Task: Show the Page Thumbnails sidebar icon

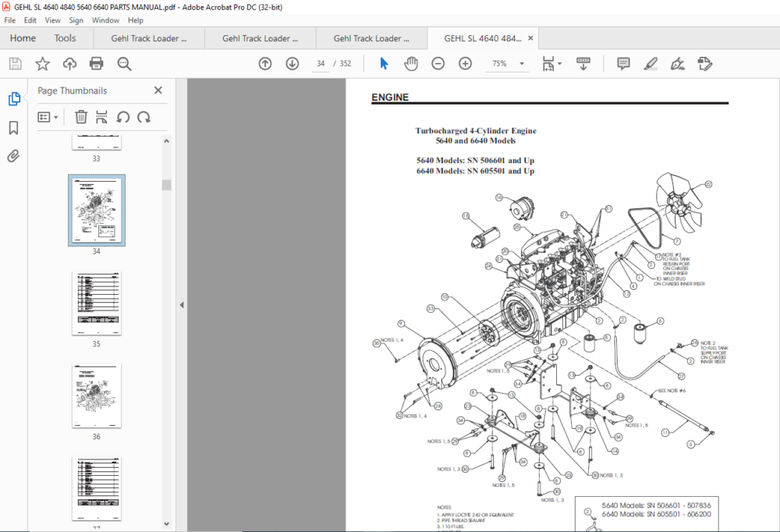Action: (x=14, y=98)
